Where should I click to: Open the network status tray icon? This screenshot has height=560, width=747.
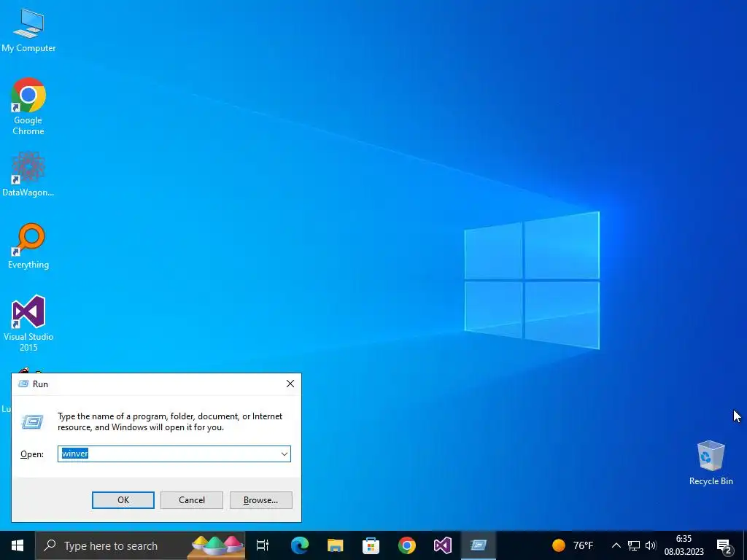pyautogui.click(x=634, y=545)
